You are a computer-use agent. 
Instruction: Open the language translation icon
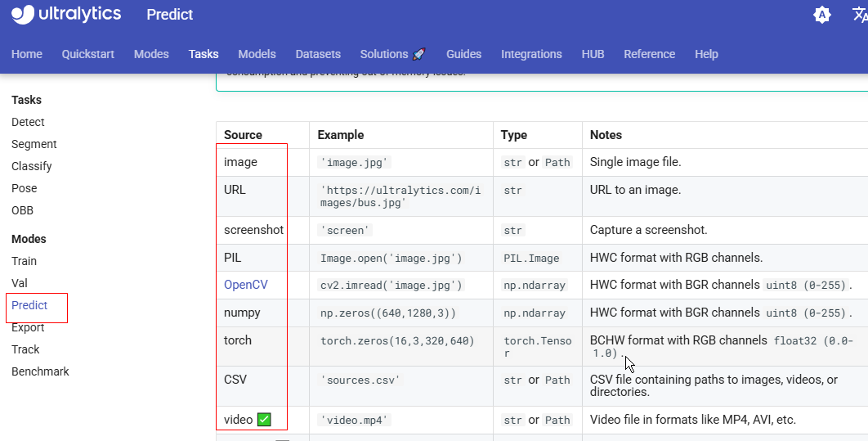[x=861, y=15]
